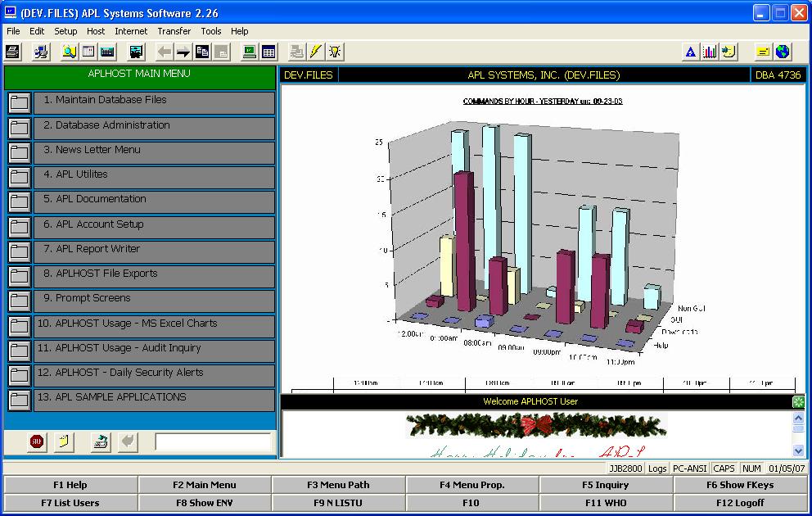Screen dimensions: 812x516
Task: Click the green asterisk icon beside Welcome banner
Action: (799, 401)
